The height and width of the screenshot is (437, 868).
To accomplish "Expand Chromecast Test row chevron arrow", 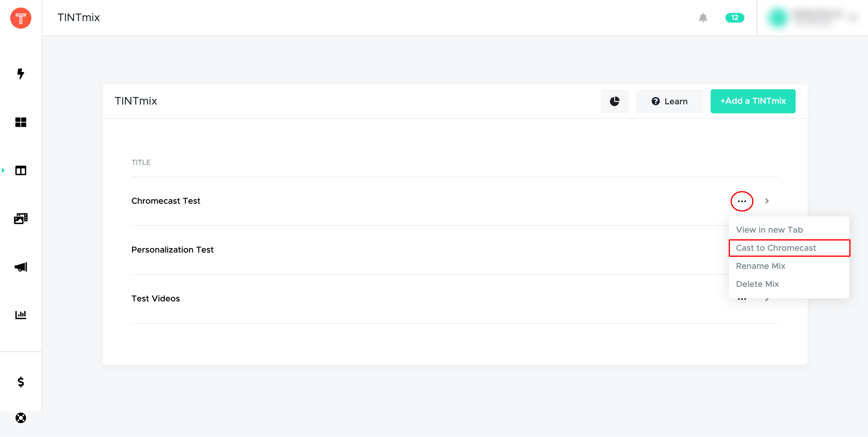I will [x=767, y=201].
